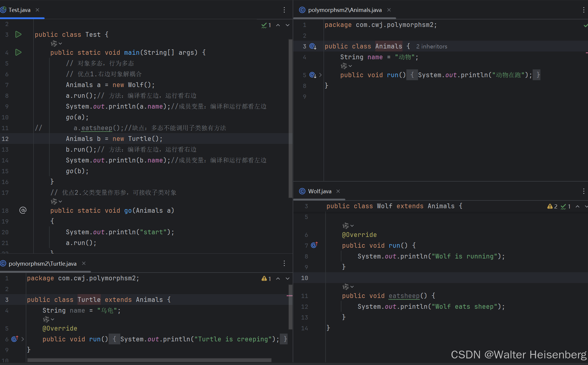
Task: Expand folded run() method in Turtle.java
Action: (23, 339)
